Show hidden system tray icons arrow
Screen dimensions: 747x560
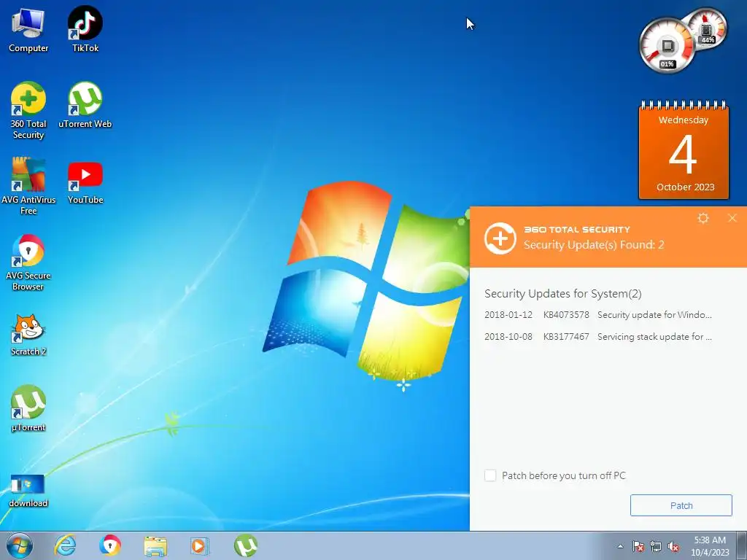tap(620, 546)
